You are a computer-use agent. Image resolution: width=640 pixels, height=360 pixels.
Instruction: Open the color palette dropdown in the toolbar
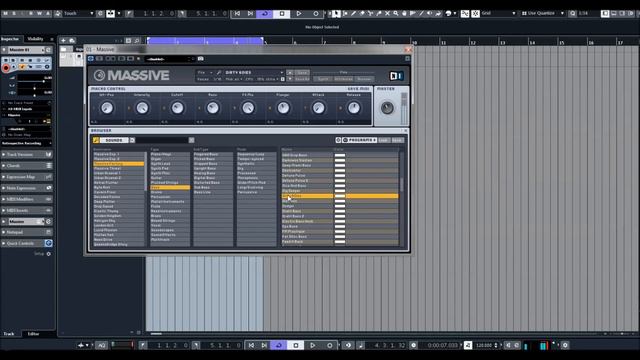pyautogui.click(x=455, y=13)
